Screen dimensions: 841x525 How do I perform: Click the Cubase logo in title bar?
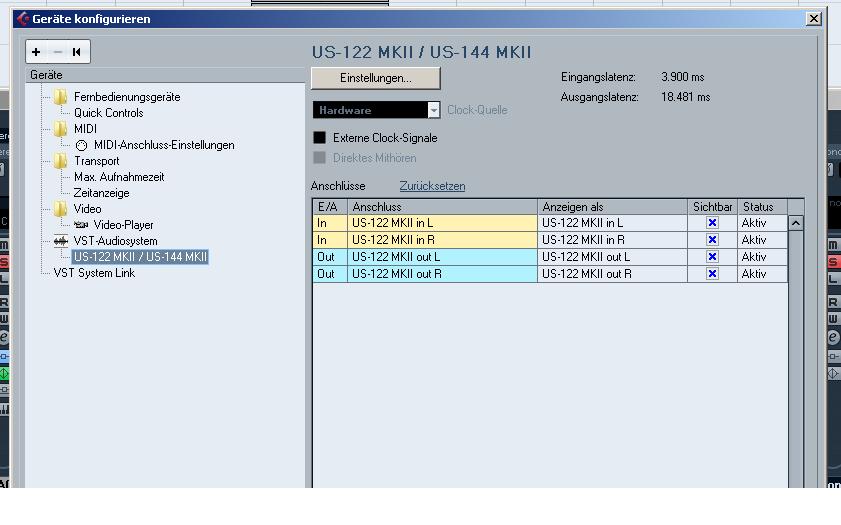[x=23, y=19]
